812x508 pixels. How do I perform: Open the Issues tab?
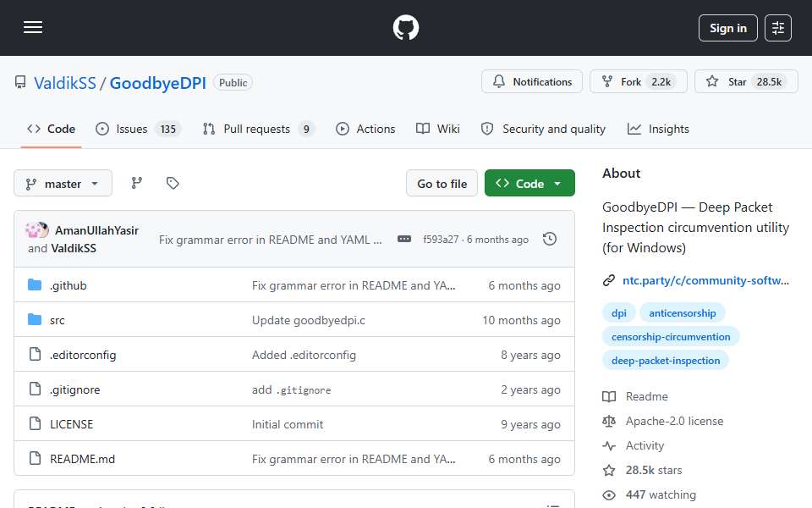pos(138,129)
